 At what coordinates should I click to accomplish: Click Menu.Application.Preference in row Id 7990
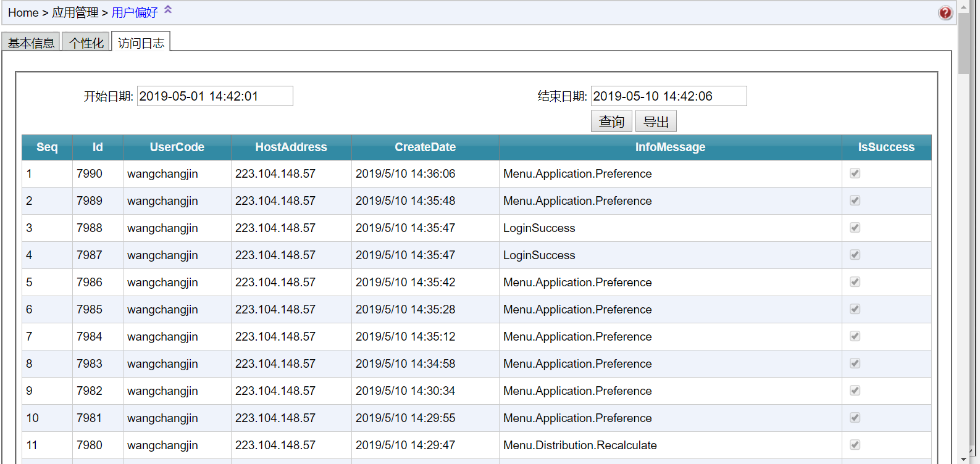coord(577,174)
